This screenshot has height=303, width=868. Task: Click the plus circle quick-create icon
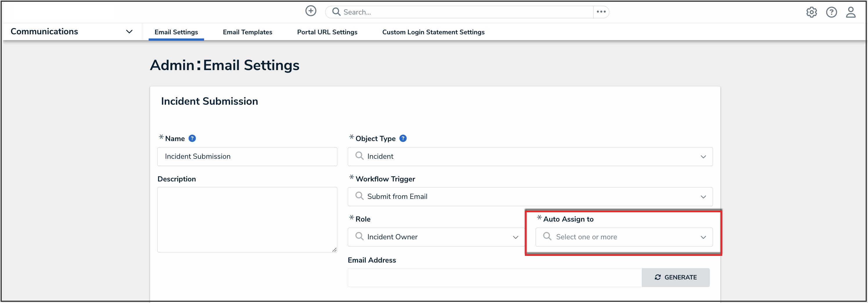point(310,11)
